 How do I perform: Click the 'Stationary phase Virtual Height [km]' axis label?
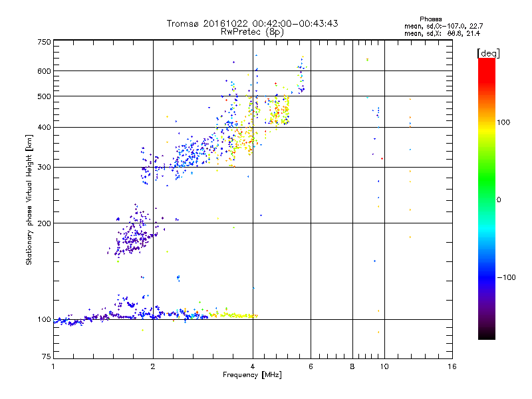pos(29,199)
